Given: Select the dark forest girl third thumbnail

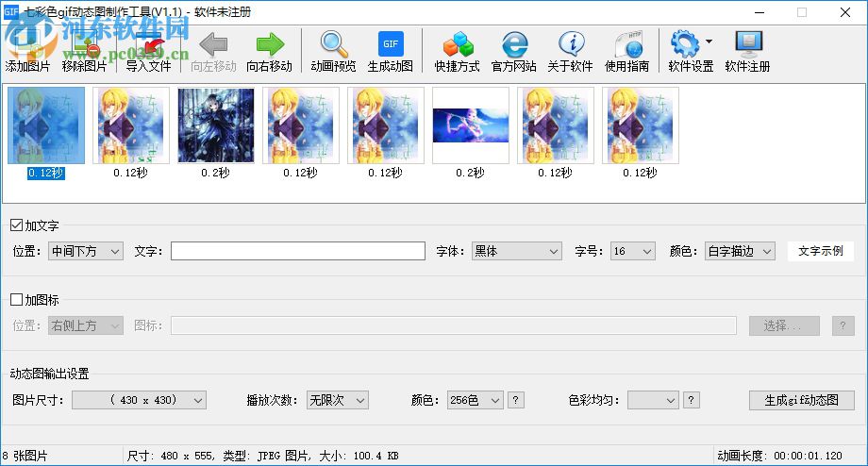Looking at the screenshot, I should pos(216,125).
